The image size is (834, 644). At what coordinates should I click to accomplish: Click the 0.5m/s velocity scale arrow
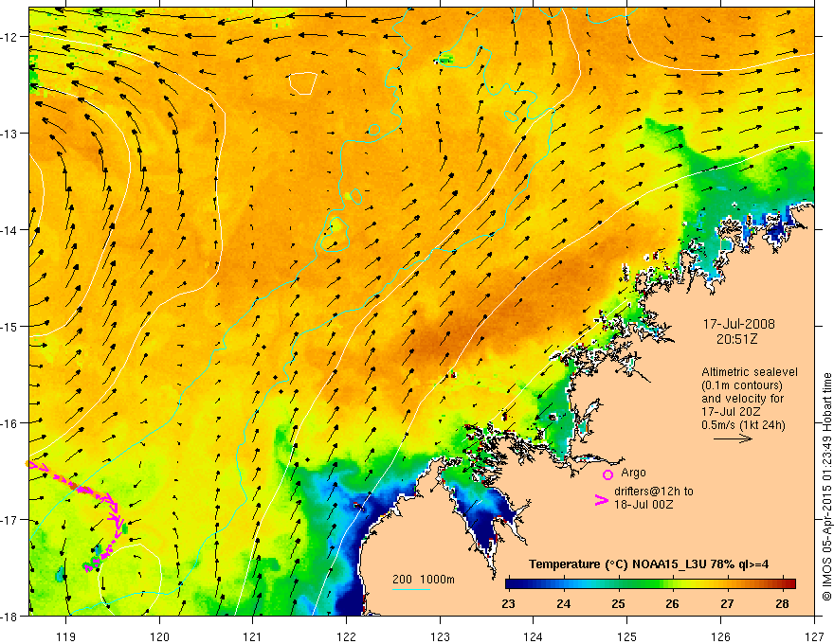(x=733, y=438)
